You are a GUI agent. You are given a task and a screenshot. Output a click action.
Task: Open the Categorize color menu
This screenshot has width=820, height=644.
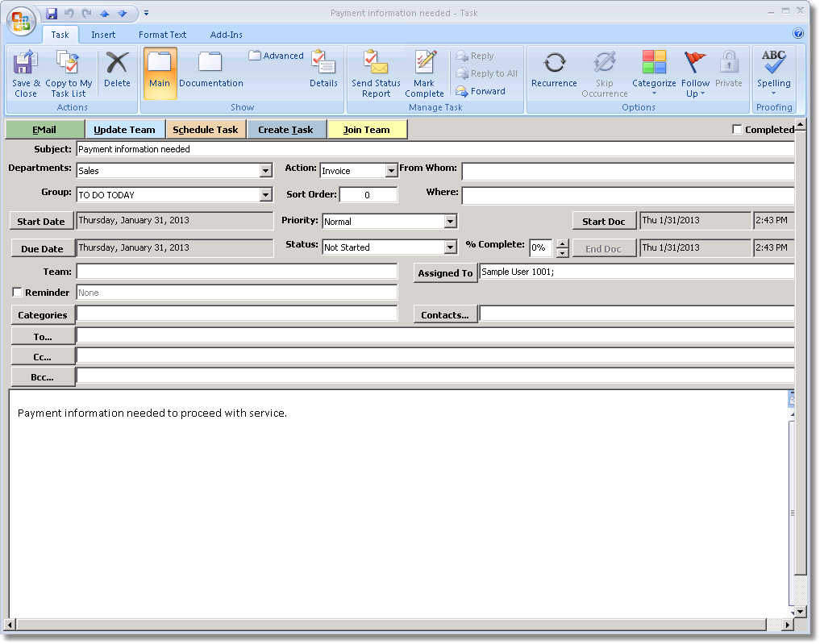pyautogui.click(x=654, y=63)
